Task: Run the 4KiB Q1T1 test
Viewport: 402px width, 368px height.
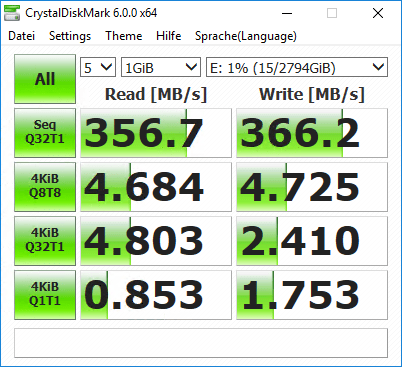Action: point(45,295)
